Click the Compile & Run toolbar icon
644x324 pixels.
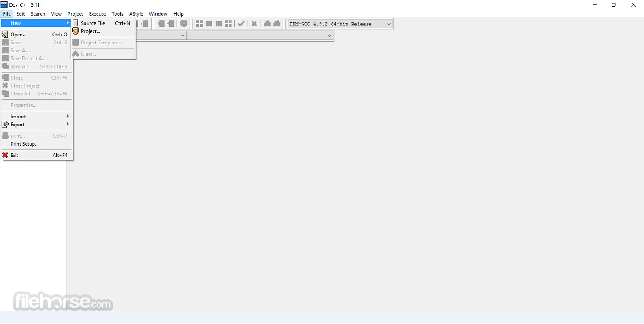coord(218,24)
